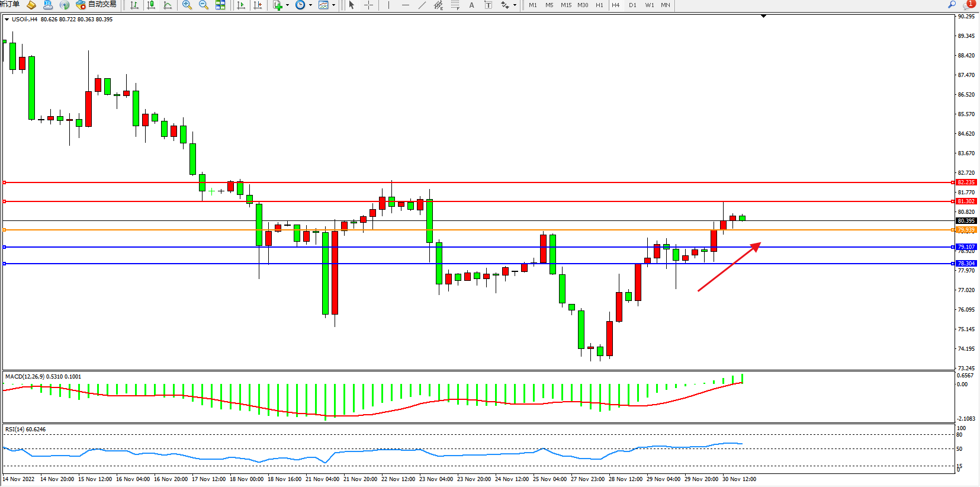The width and height of the screenshot is (980, 487).
Task: Open the chart templates dropdown arrow
Action: click(333, 5)
